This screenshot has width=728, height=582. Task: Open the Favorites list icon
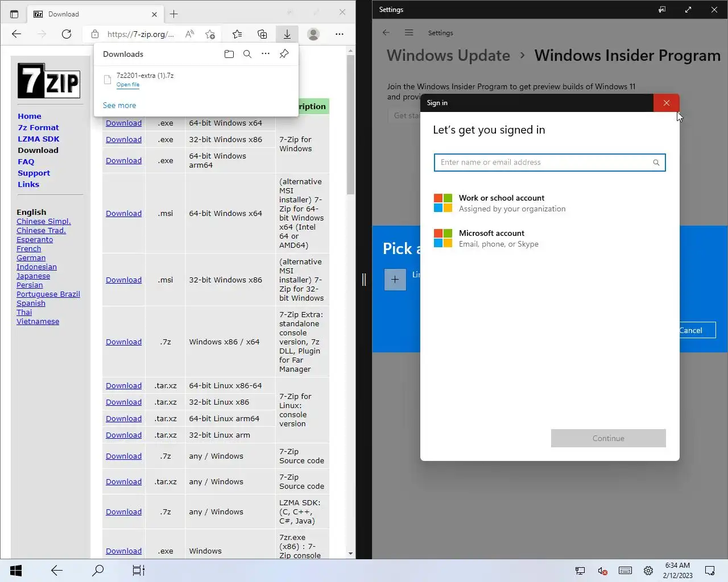[237, 34]
